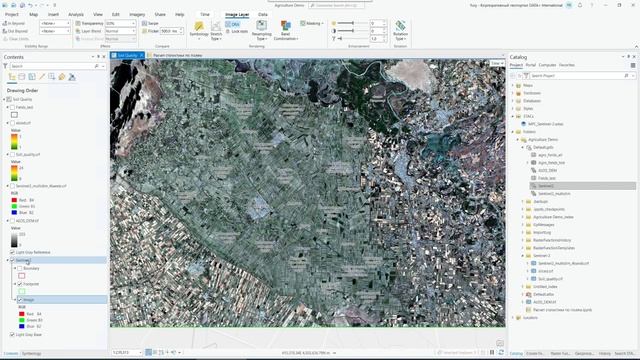Switch to Portal tab in Catalog pane

click(531, 65)
